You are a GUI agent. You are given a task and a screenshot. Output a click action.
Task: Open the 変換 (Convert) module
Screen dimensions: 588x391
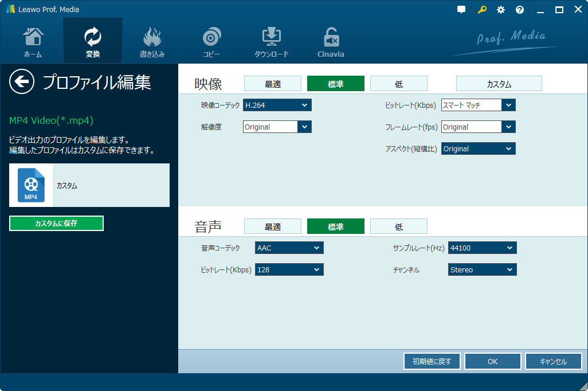(92, 40)
